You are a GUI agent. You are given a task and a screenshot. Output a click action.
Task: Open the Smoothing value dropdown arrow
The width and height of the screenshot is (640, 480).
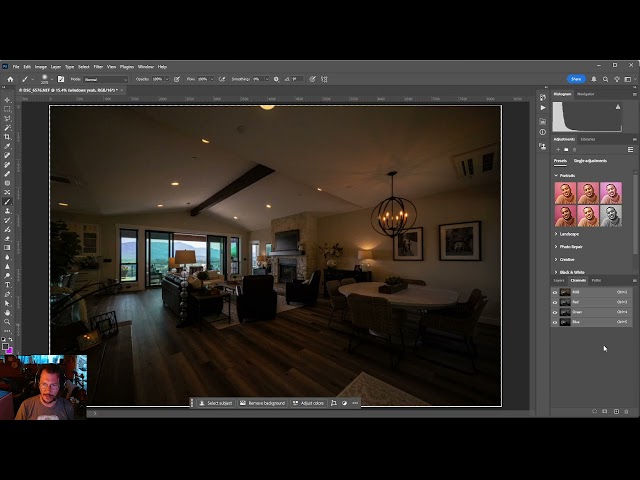point(267,79)
